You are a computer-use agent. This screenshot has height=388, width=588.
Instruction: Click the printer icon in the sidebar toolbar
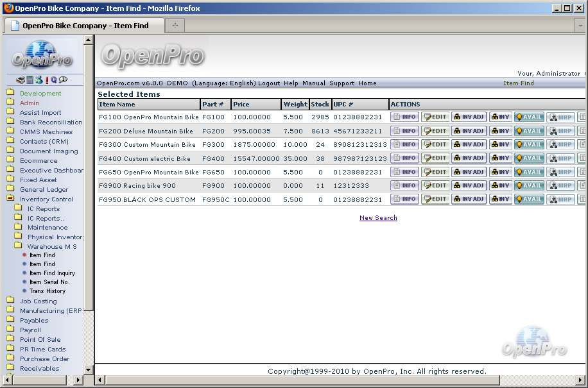pyautogui.click(x=21, y=80)
